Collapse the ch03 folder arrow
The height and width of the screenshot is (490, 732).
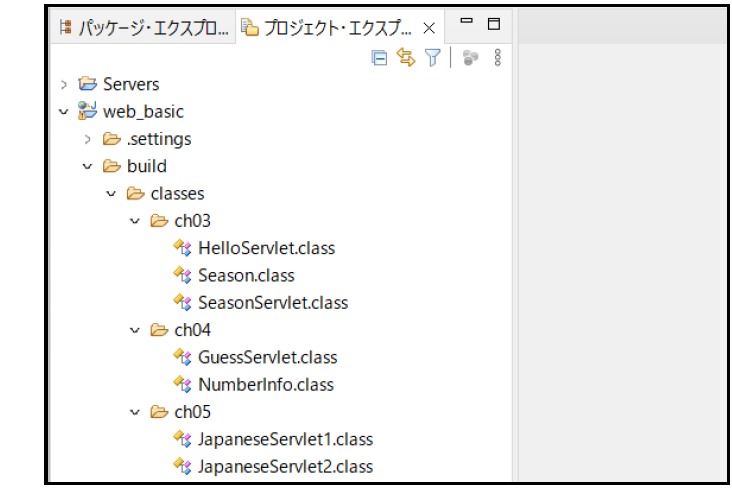[135, 221]
